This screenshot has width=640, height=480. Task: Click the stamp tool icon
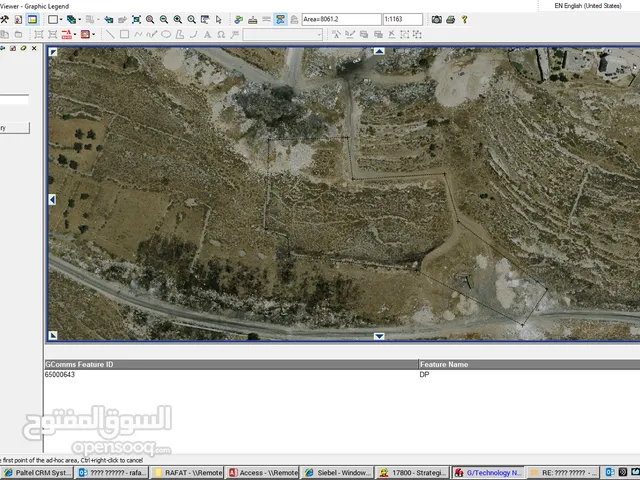pyautogui.click(x=253, y=19)
